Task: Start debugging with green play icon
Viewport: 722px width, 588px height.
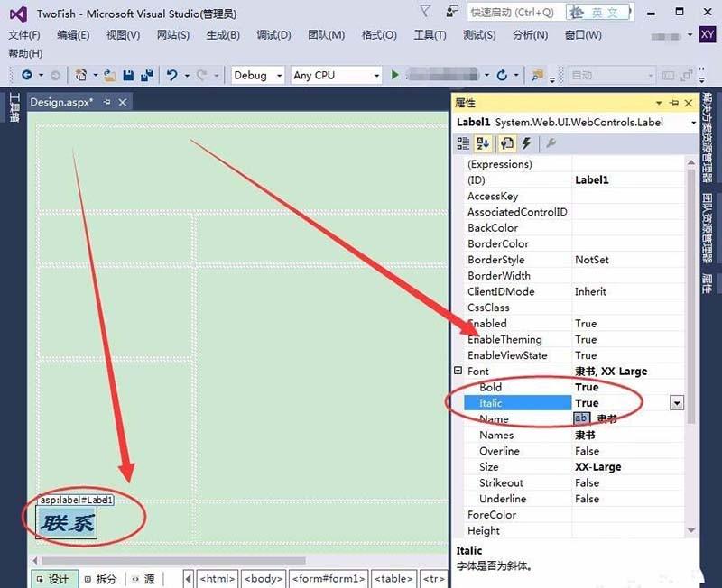Action: coord(395,75)
